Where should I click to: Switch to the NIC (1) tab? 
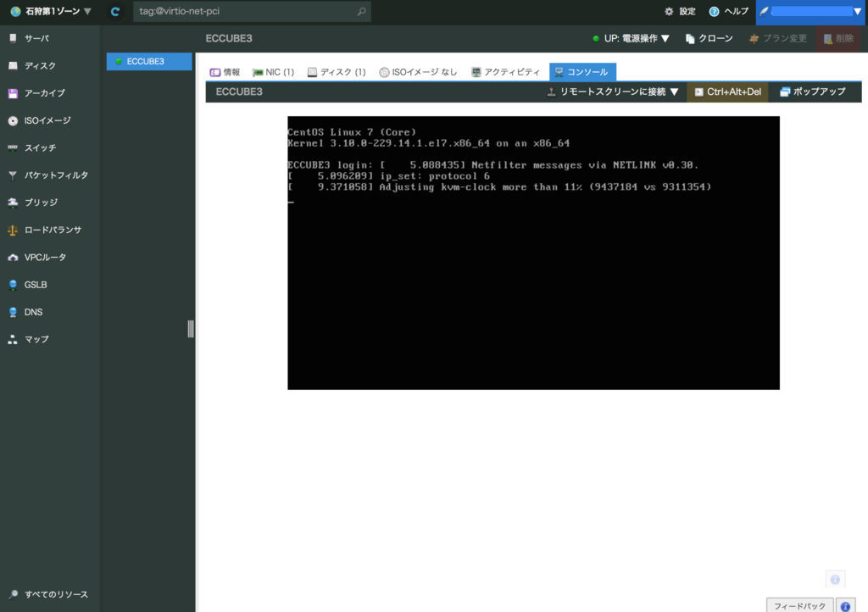pyautogui.click(x=273, y=72)
